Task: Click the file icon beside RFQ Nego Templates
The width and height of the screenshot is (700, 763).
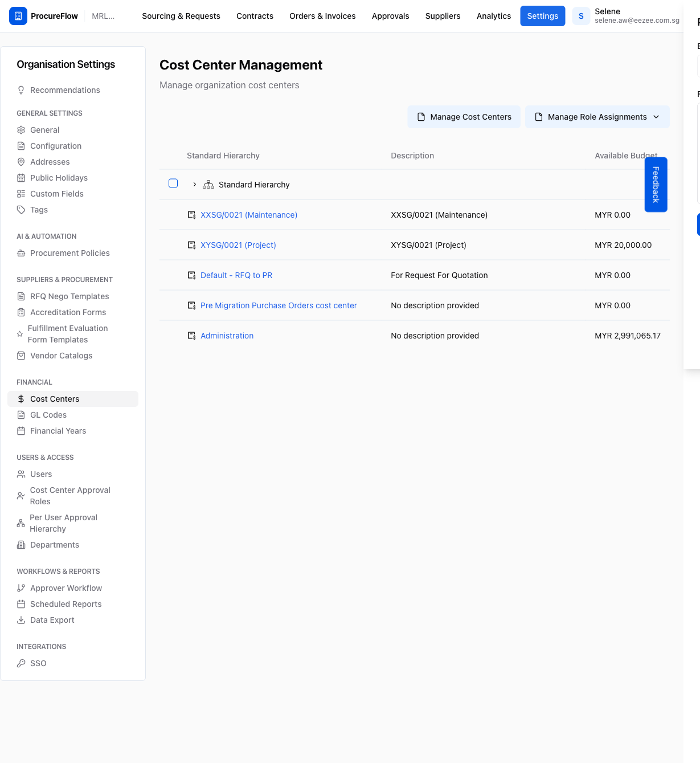Action: (x=21, y=296)
